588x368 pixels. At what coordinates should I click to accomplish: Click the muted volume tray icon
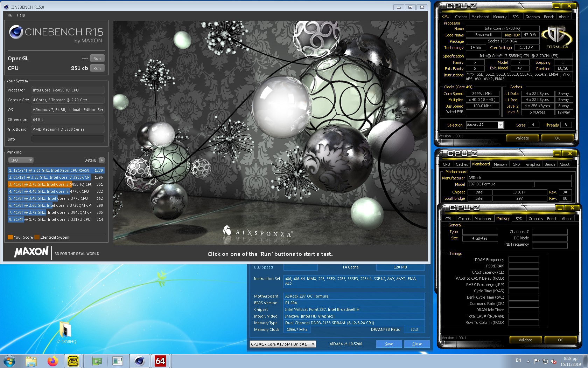pyautogui.click(x=553, y=361)
